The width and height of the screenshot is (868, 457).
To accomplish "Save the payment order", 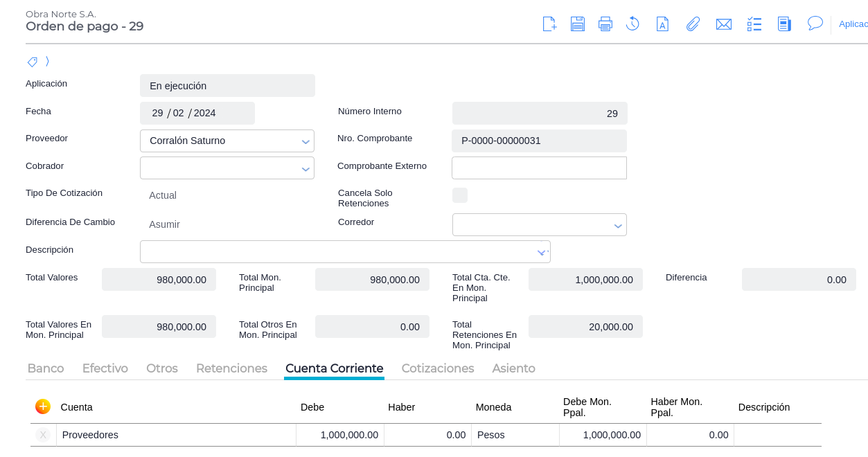I will [x=578, y=24].
